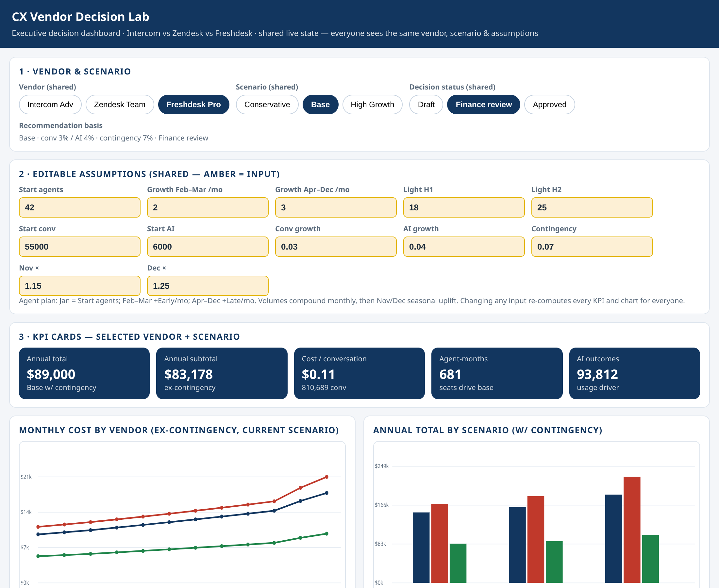Focus the Start agents input field

coord(80,207)
